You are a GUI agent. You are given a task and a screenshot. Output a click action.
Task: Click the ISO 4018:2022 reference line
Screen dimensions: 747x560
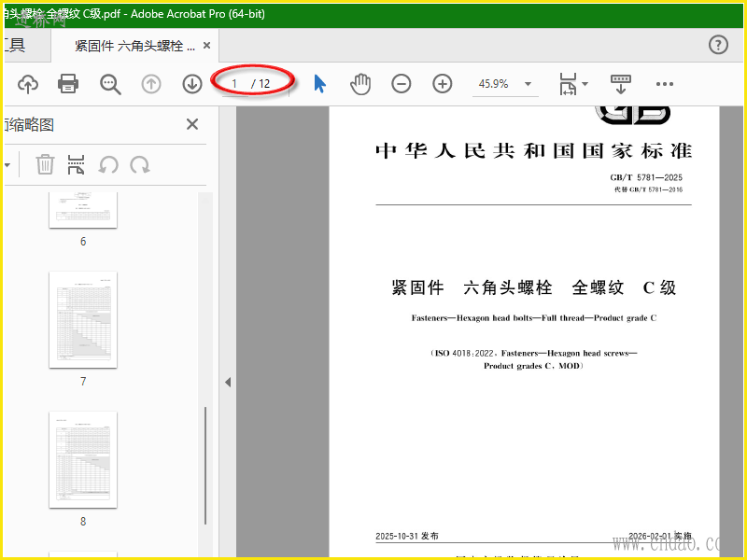click(533, 354)
